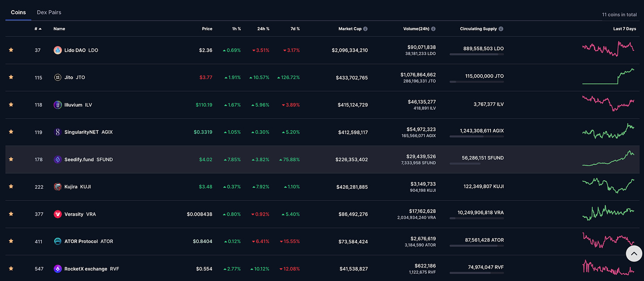This screenshot has height=281, width=644.
Task: Sort table by 24h % column header
Action: (x=263, y=29)
